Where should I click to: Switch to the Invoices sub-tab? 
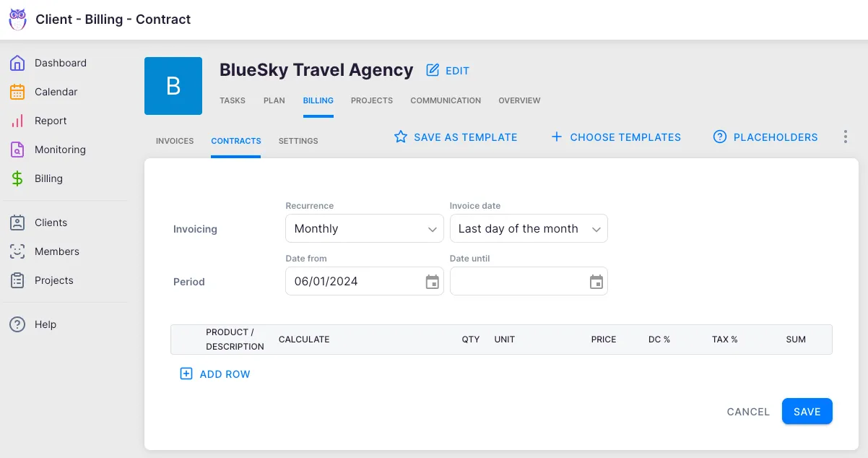click(x=175, y=141)
